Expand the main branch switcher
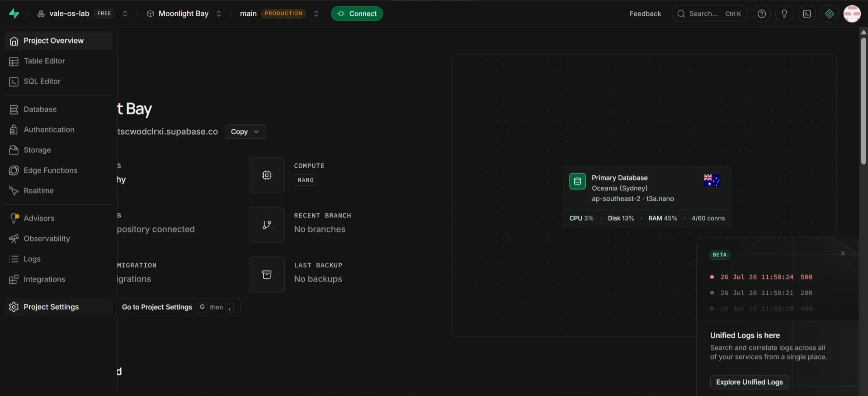 point(316,14)
